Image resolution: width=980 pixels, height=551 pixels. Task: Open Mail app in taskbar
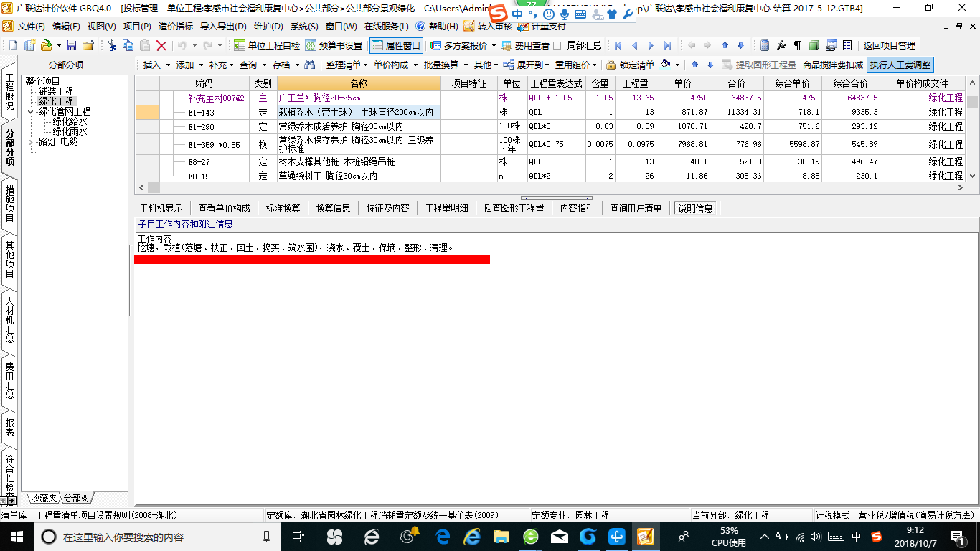pyautogui.click(x=560, y=536)
